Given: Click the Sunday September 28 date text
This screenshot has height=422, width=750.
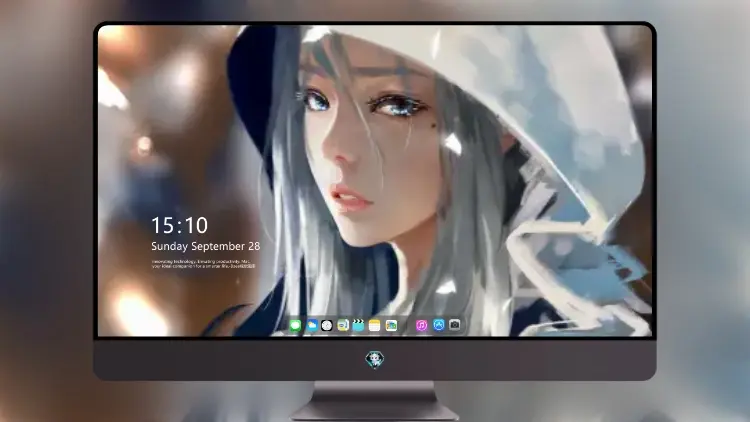Looking at the screenshot, I should point(206,246).
